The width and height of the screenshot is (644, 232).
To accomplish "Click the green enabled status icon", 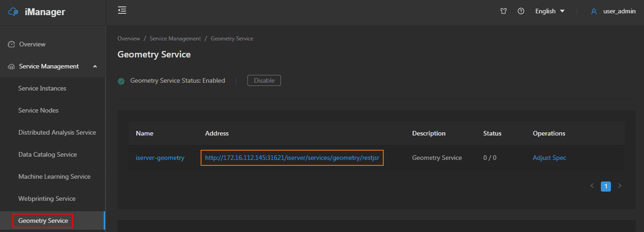I will click(121, 81).
